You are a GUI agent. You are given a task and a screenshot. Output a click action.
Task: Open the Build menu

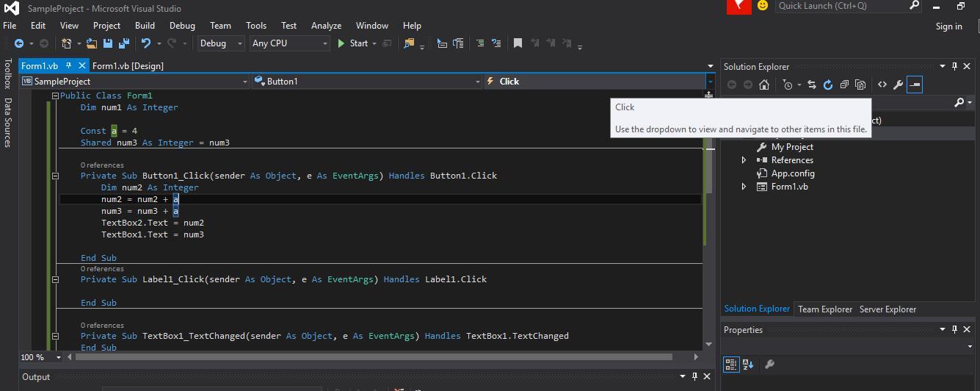145,25
